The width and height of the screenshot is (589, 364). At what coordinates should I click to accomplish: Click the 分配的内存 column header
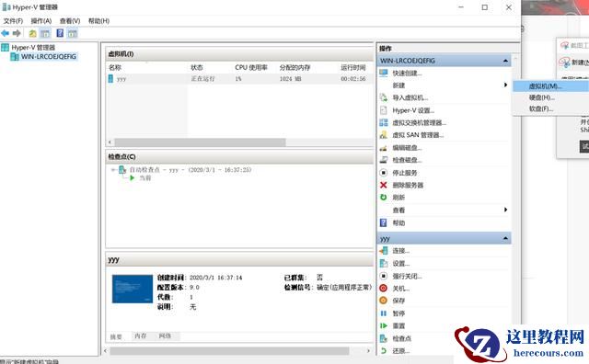coord(294,67)
